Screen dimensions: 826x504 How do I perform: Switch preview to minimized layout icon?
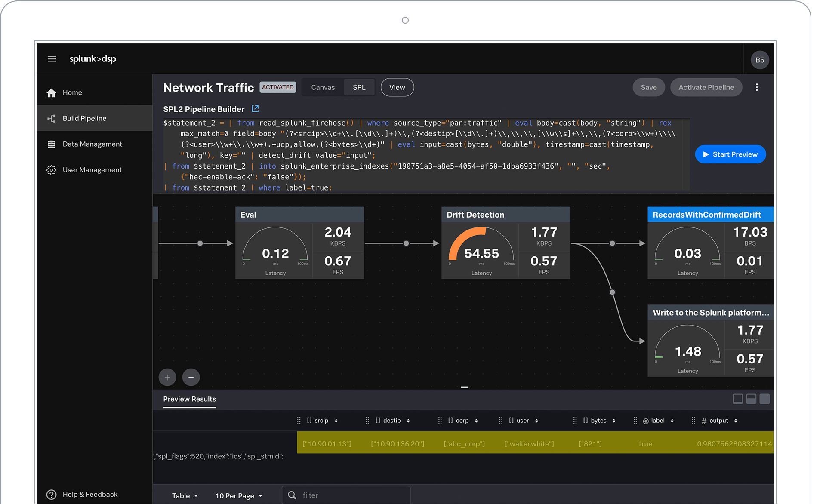(x=738, y=399)
